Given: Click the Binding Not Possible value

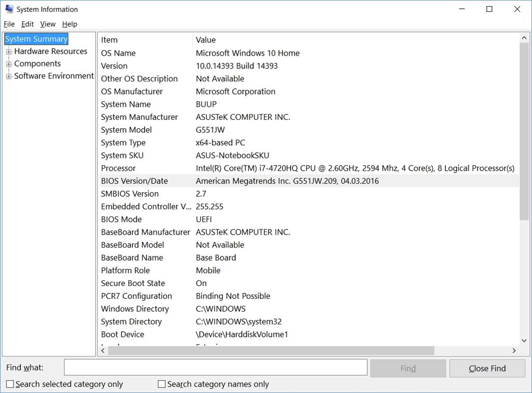Looking at the screenshot, I should pos(233,296).
